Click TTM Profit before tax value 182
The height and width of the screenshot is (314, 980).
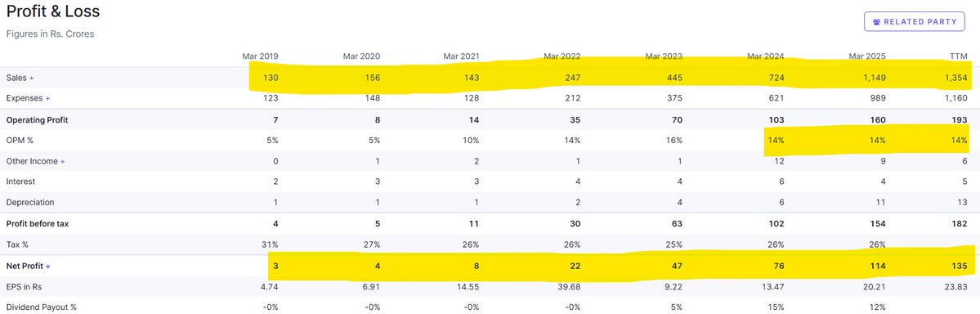960,224
